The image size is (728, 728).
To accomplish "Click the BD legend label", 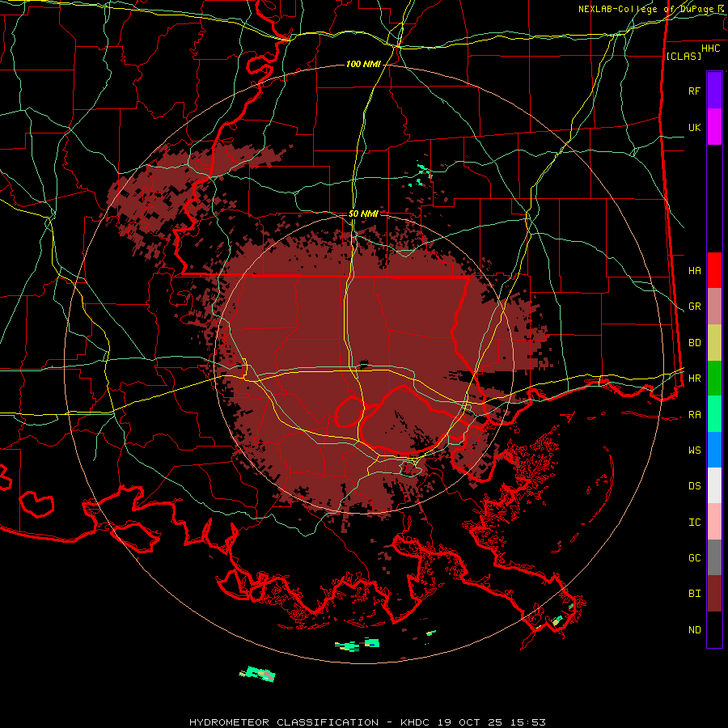I will 695,343.
